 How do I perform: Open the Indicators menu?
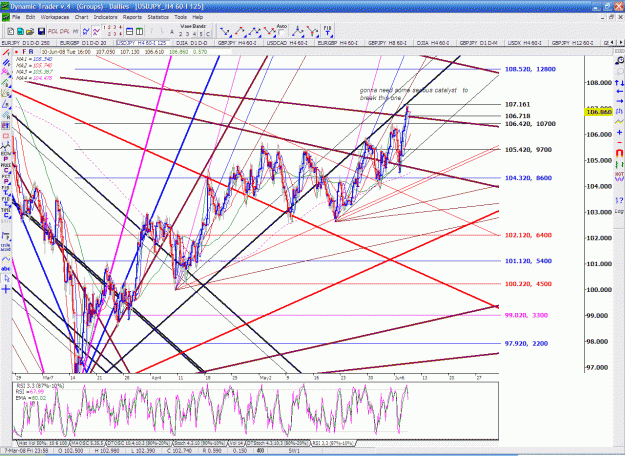[105, 17]
